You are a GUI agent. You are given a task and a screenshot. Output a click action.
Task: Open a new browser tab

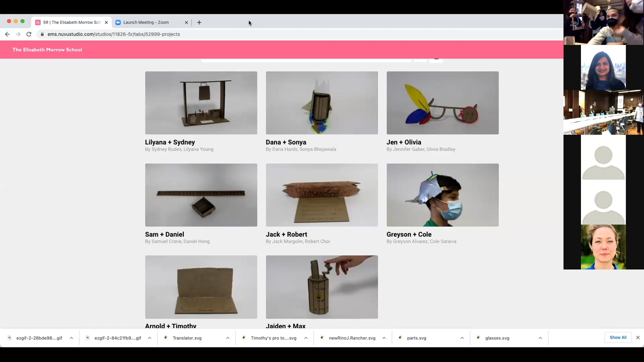[199, 23]
